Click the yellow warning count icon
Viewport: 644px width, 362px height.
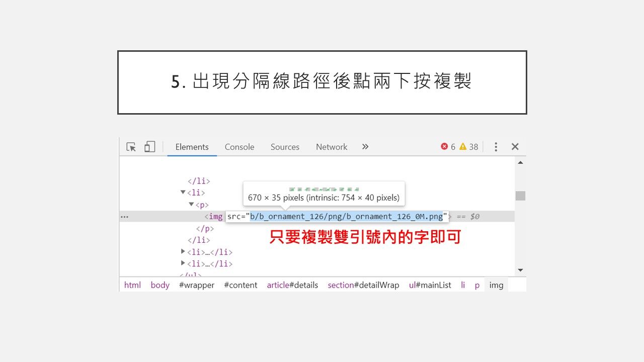pos(463,146)
